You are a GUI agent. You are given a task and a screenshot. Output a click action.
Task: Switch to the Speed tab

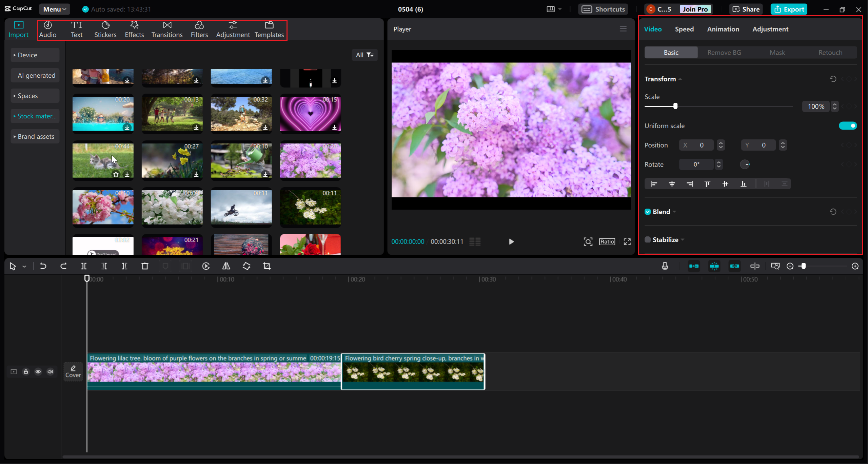684,29
